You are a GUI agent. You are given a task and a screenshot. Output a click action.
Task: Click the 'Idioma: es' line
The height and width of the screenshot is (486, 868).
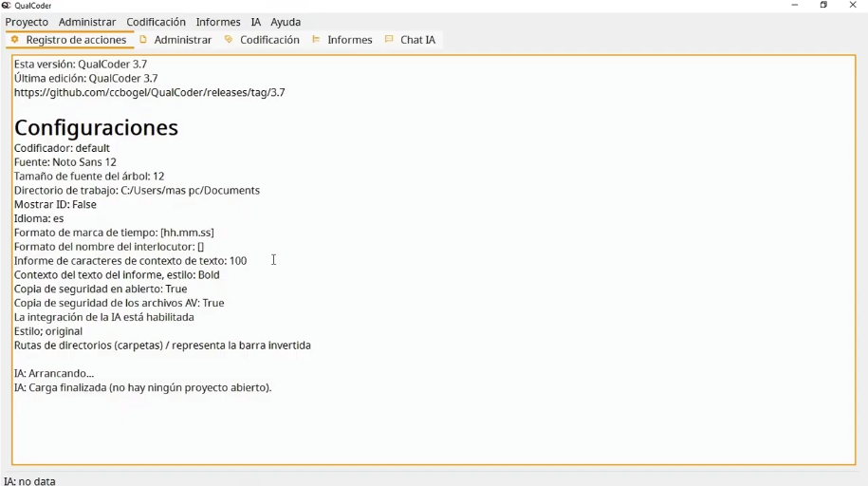39,219
